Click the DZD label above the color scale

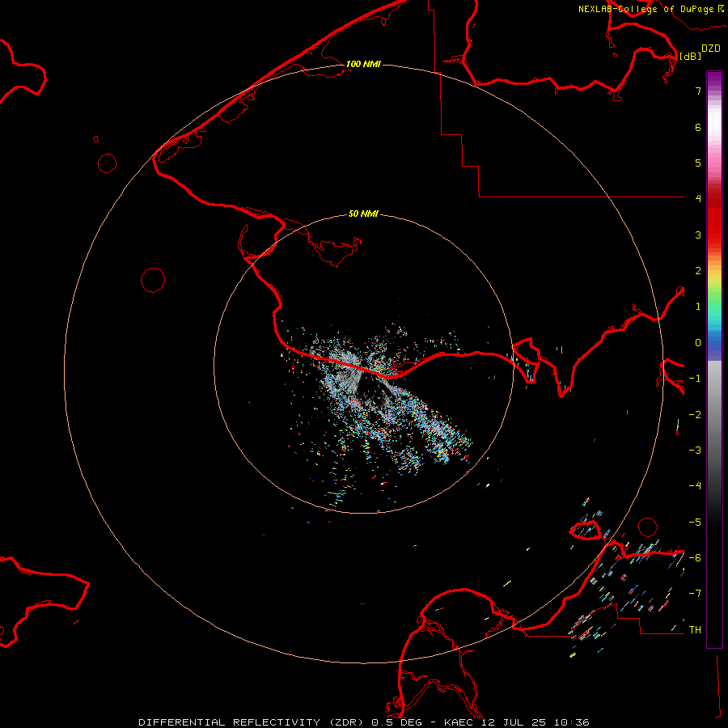(x=711, y=49)
